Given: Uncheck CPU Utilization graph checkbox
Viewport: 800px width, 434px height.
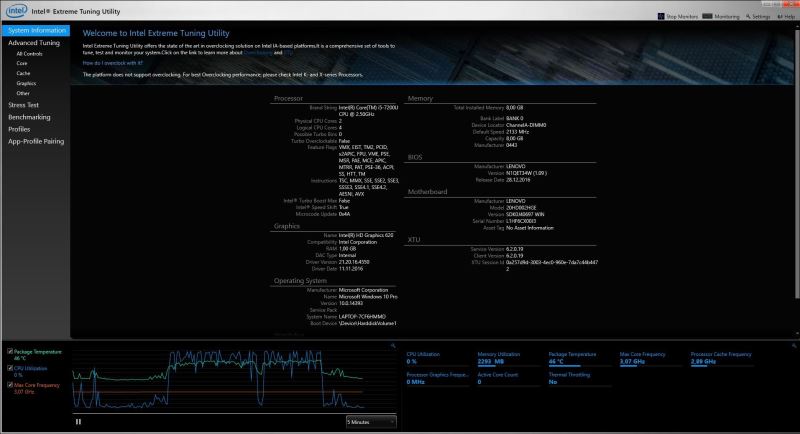Looking at the screenshot, I should coord(10,368).
